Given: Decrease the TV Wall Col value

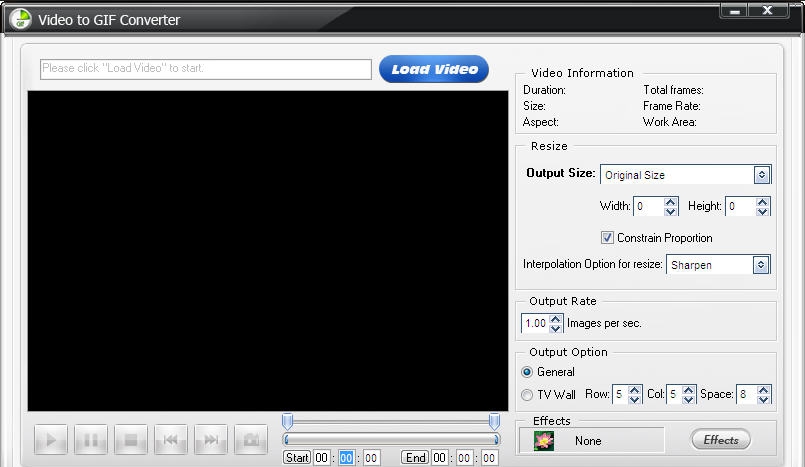Looking at the screenshot, I should 688,399.
